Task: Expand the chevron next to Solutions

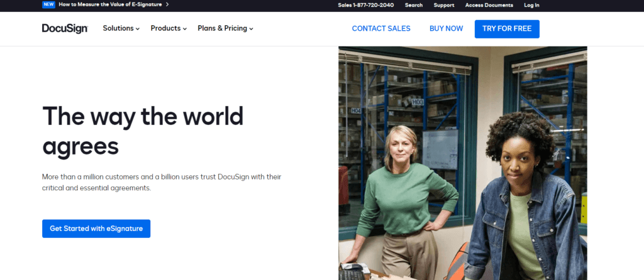Action: [138, 29]
